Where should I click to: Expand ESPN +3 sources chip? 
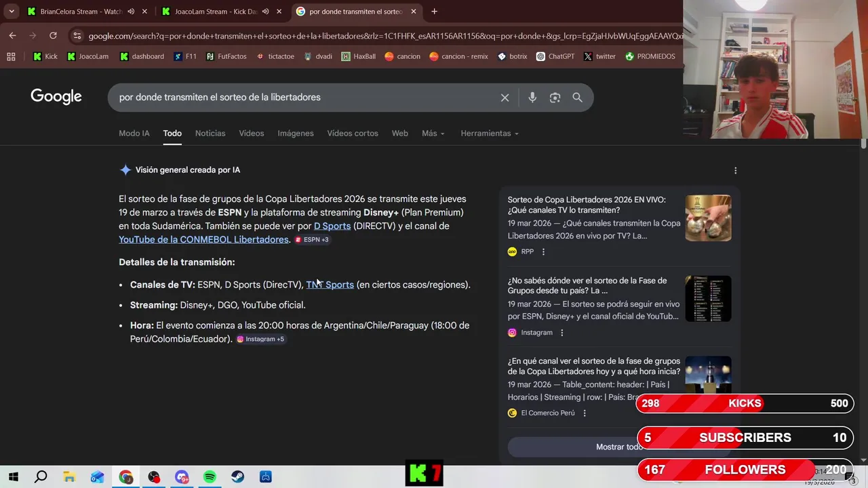(312, 240)
